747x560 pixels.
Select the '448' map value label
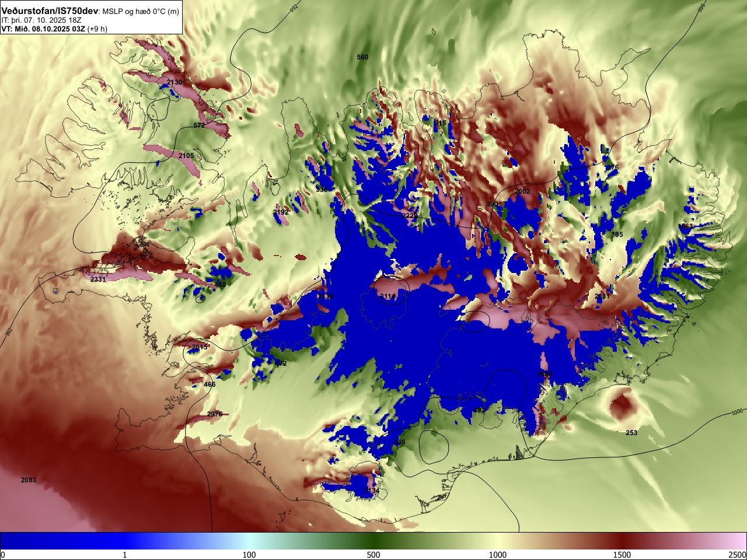(220, 285)
